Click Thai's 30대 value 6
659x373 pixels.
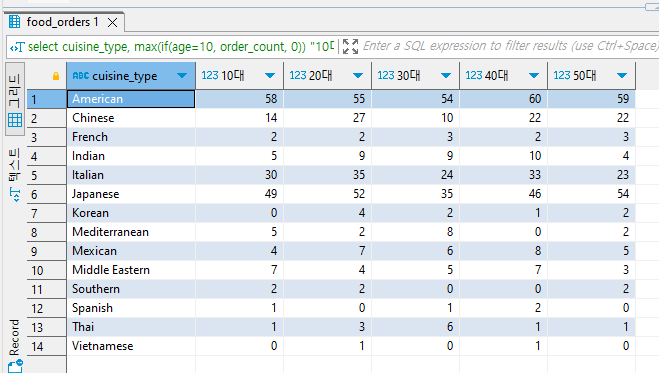pos(415,327)
